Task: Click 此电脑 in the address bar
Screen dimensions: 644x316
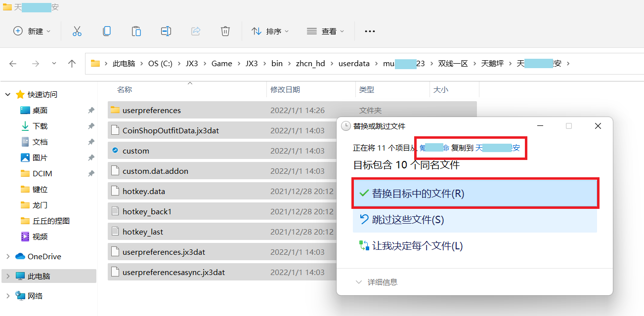Action: [x=124, y=64]
